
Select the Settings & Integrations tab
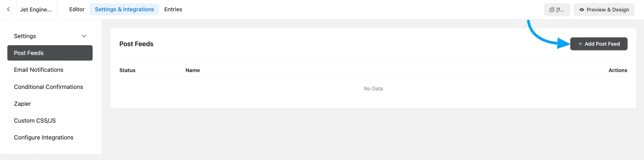[x=124, y=9]
